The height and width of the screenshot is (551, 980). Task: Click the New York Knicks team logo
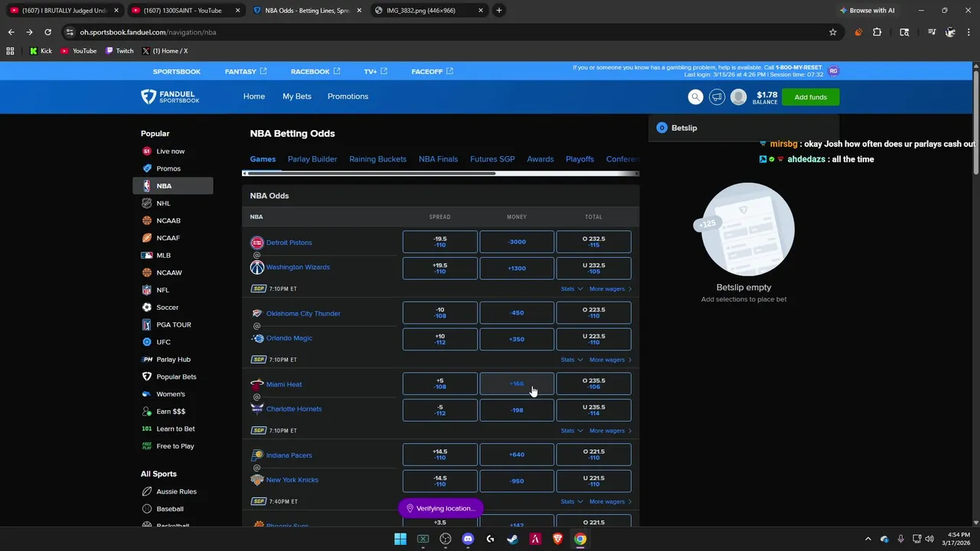256,480
